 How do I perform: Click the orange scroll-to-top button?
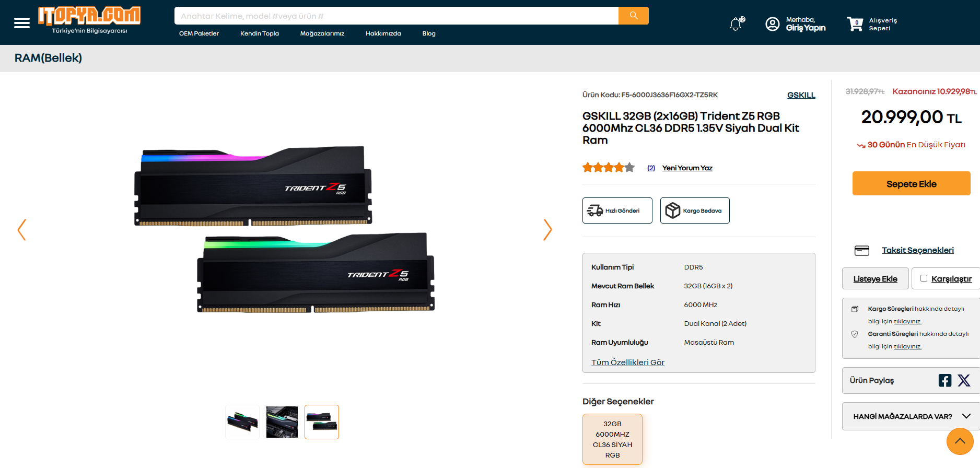pos(960,441)
